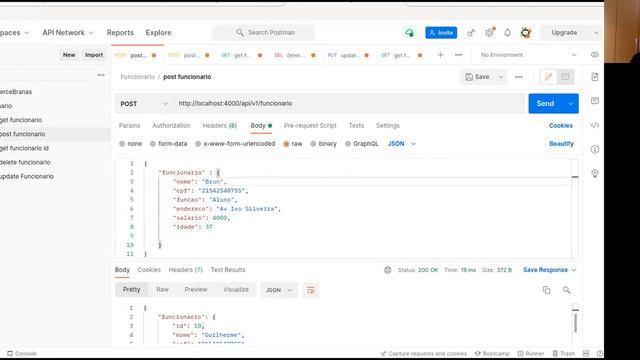Open the satellite capture requests icon

pos(471,33)
